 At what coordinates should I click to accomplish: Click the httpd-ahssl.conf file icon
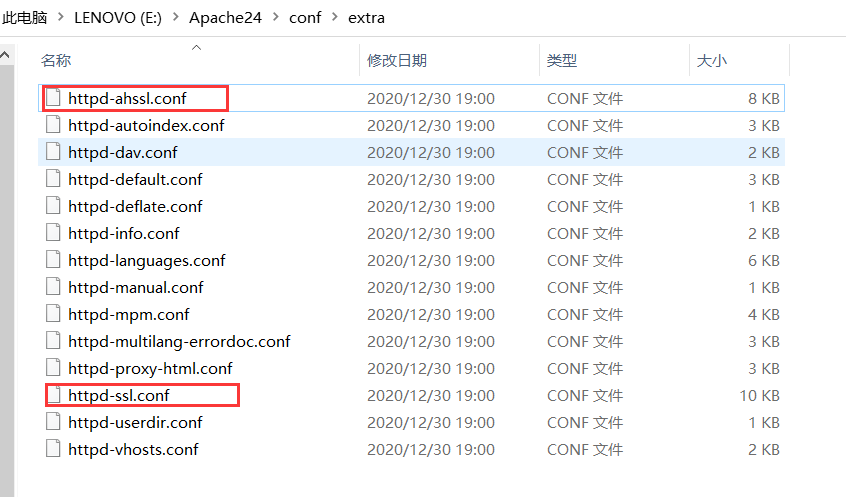pyautogui.click(x=53, y=98)
